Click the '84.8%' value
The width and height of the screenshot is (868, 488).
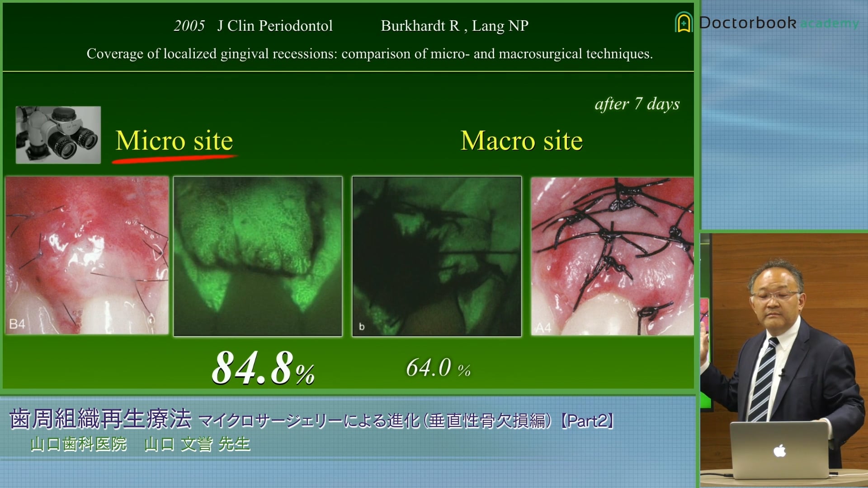point(263,368)
